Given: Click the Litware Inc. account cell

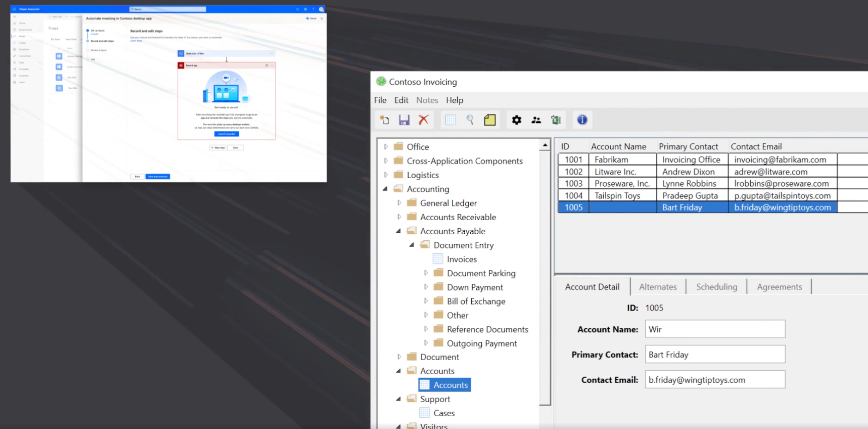Looking at the screenshot, I should (x=623, y=171).
